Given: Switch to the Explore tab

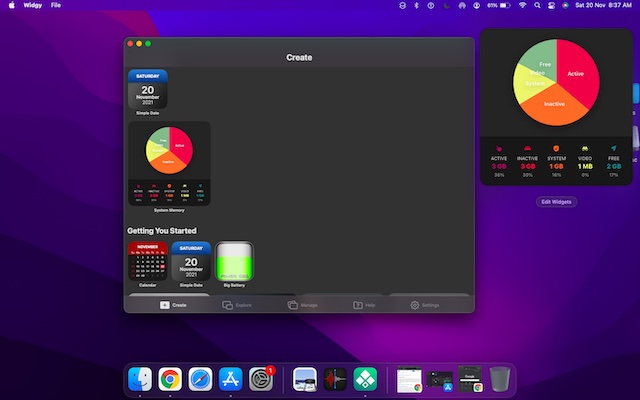Looking at the screenshot, I should [x=237, y=305].
